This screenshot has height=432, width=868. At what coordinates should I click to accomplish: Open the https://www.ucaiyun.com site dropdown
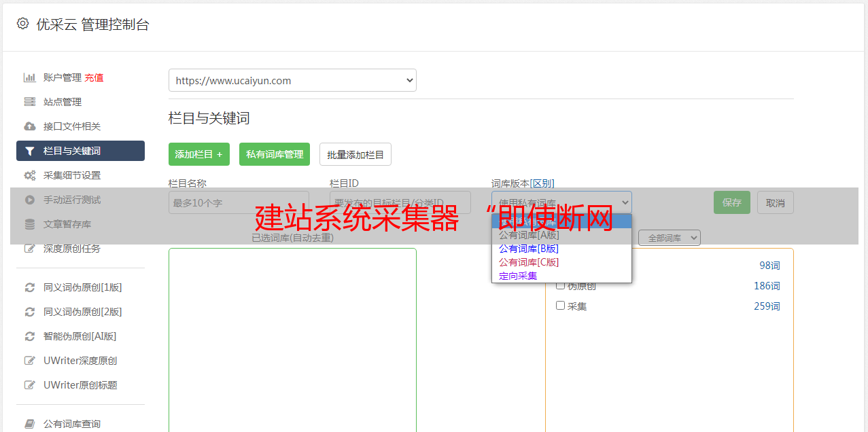click(x=292, y=80)
